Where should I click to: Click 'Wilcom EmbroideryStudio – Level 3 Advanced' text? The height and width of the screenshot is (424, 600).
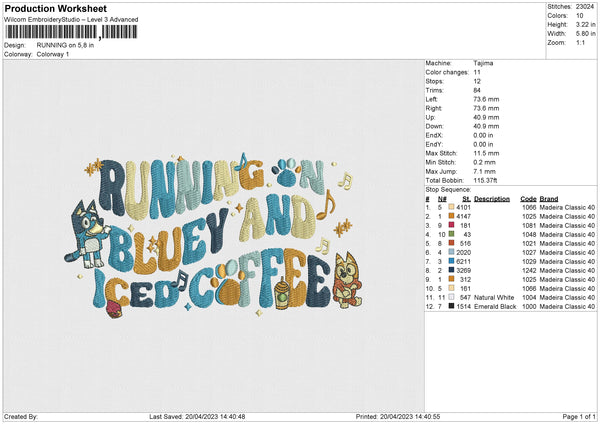pyautogui.click(x=71, y=20)
